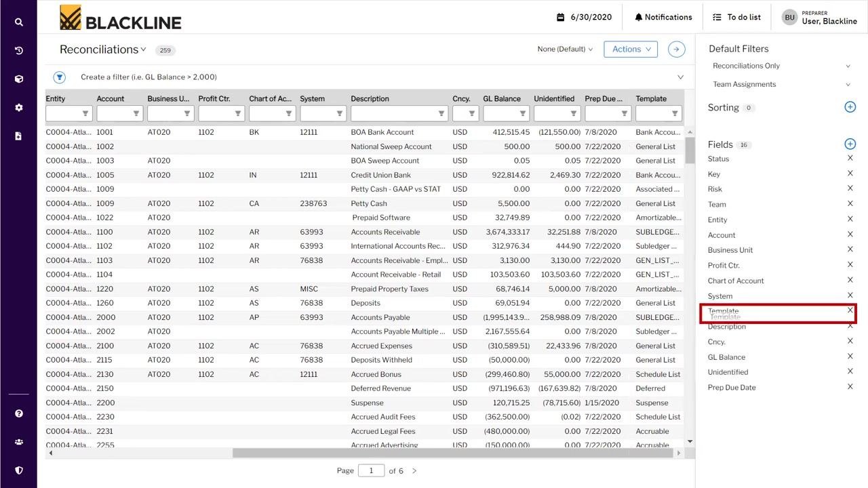Open the Blackline user profile menu

tap(819, 17)
